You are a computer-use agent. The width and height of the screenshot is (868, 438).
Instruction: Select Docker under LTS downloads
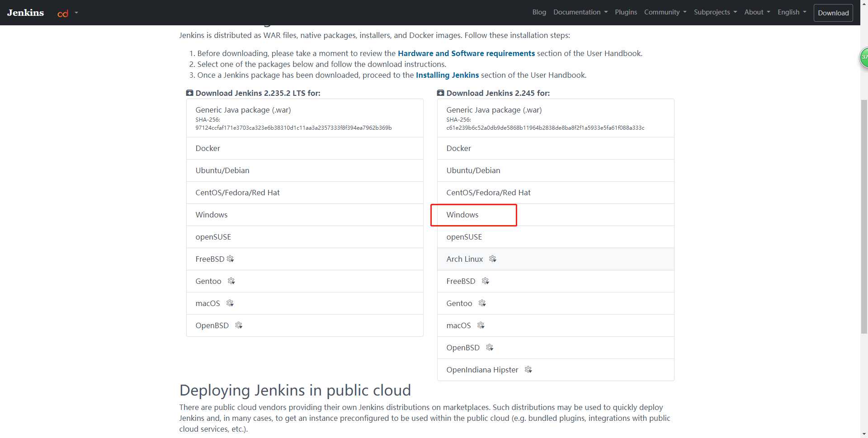coord(305,148)
